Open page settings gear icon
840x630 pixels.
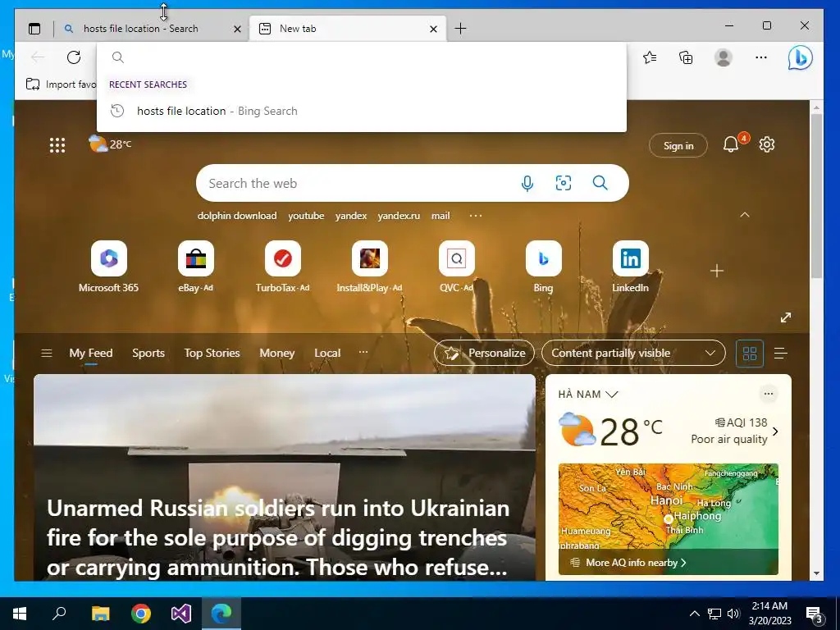tap(767, 144)
